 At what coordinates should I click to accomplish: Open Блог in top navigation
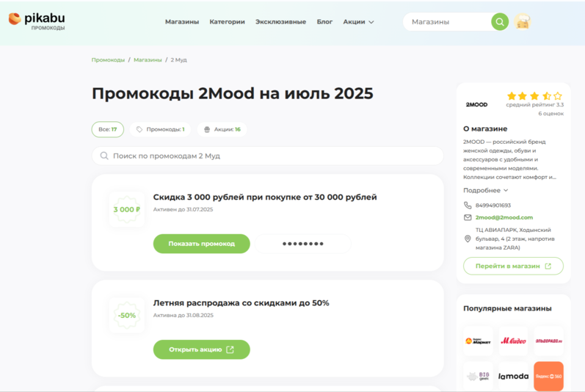(324, 22)
